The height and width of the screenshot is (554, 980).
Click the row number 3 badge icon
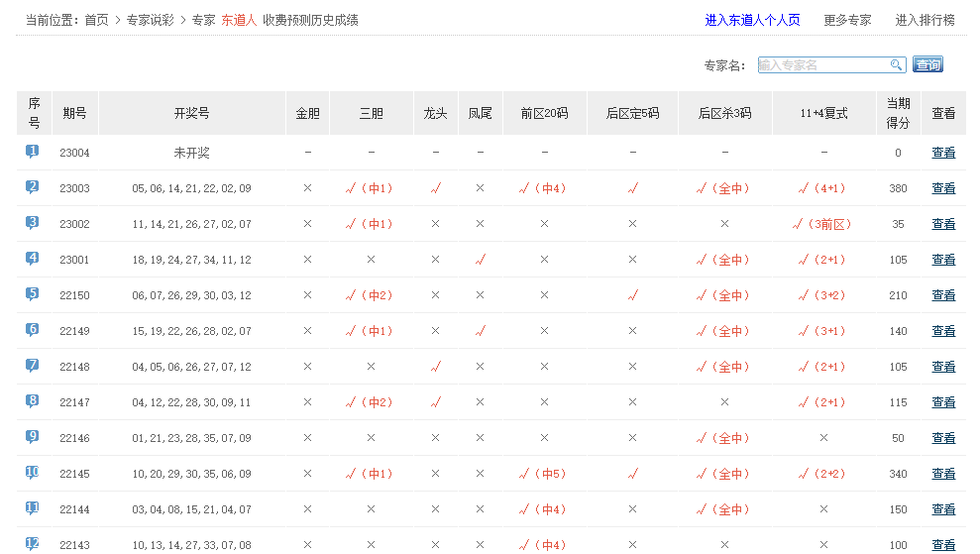[33, 223]
